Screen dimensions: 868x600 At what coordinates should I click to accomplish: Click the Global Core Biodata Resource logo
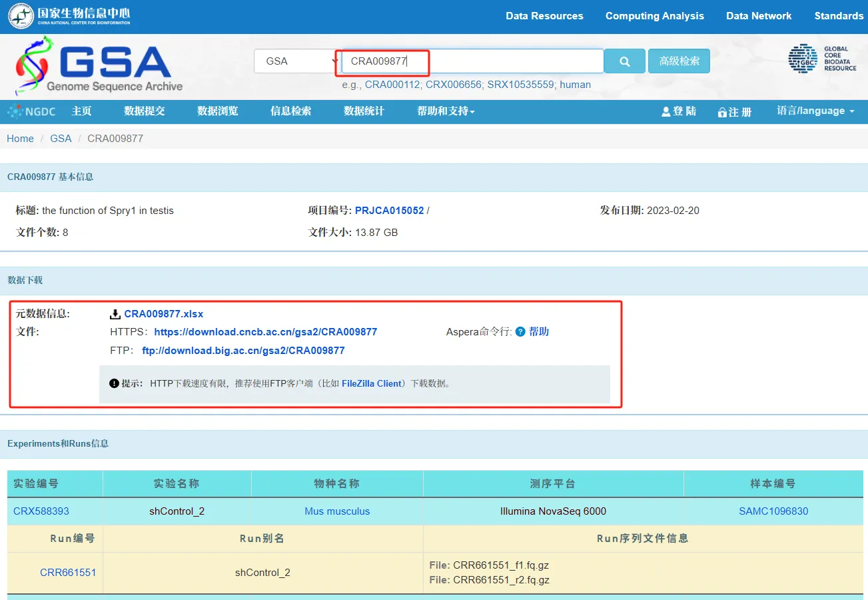[822, 59]
